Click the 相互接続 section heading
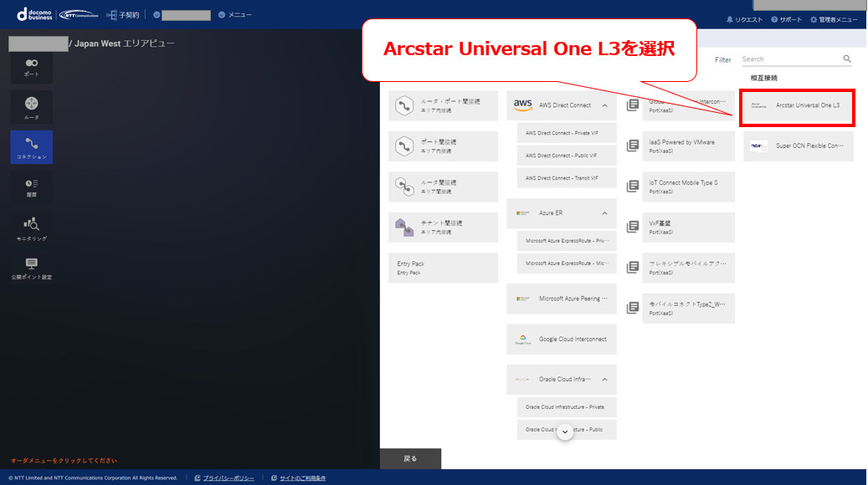This screenshot has height=485, width=868. pos(764,78)
